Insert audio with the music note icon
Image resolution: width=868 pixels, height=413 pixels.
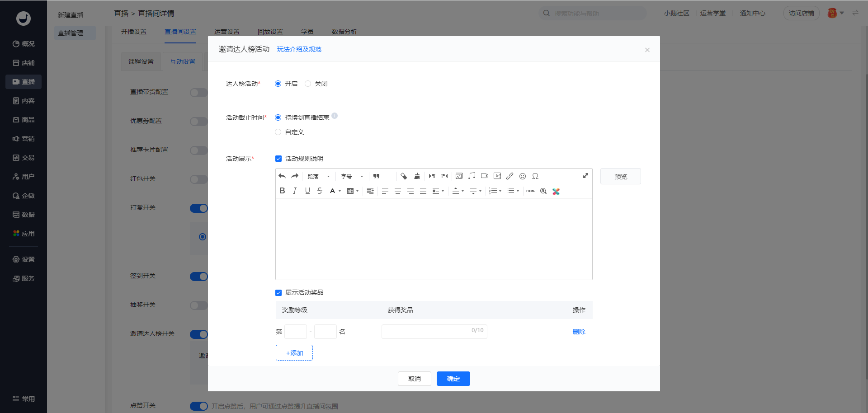pyautogui.click(x=472, y=176)
